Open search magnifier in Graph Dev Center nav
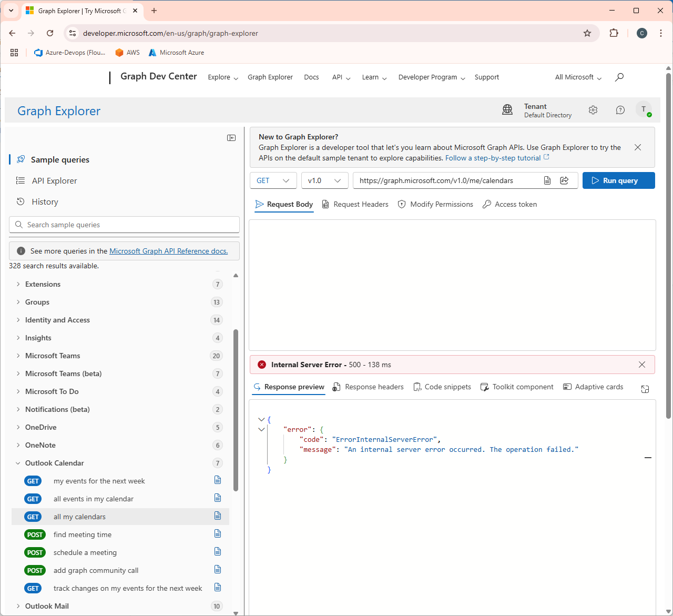The height and width of the screenshot is (616, 673). pyautogui.click(x=619, y=77)
